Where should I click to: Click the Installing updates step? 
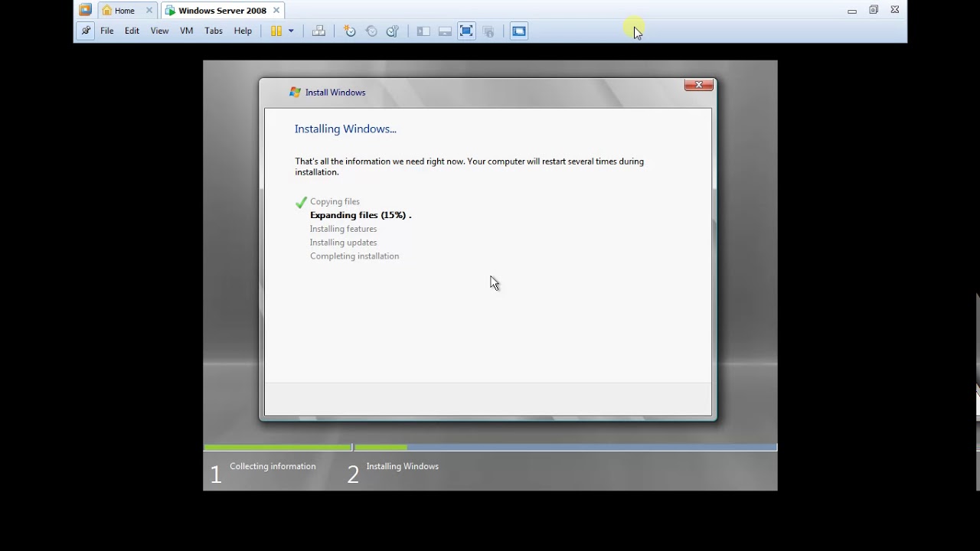343,243
